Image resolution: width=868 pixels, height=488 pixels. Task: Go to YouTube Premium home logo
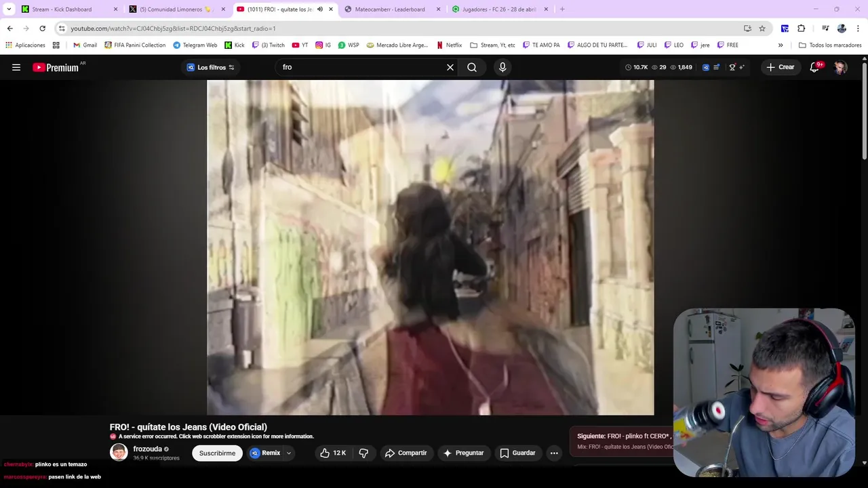pos(57,67)
